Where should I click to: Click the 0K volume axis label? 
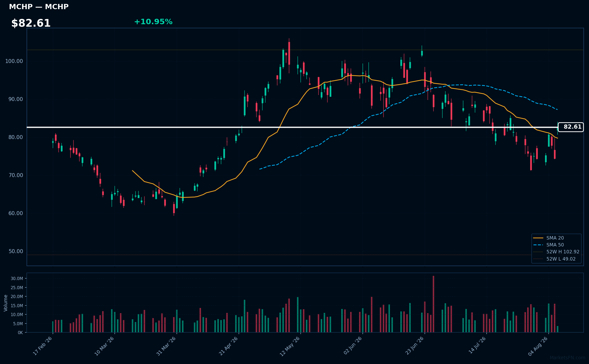click(20, 333)
